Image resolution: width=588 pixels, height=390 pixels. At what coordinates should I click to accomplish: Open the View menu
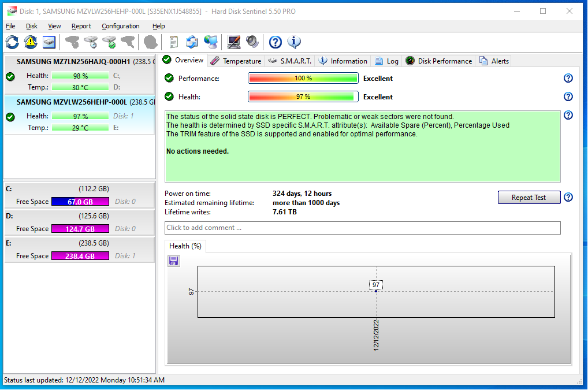click(54, 26)
